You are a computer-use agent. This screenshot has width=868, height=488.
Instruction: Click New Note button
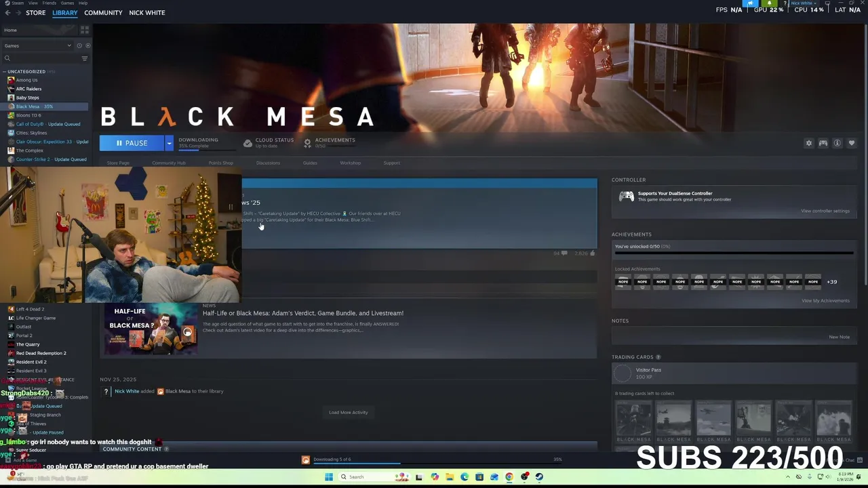click(839, 337)
